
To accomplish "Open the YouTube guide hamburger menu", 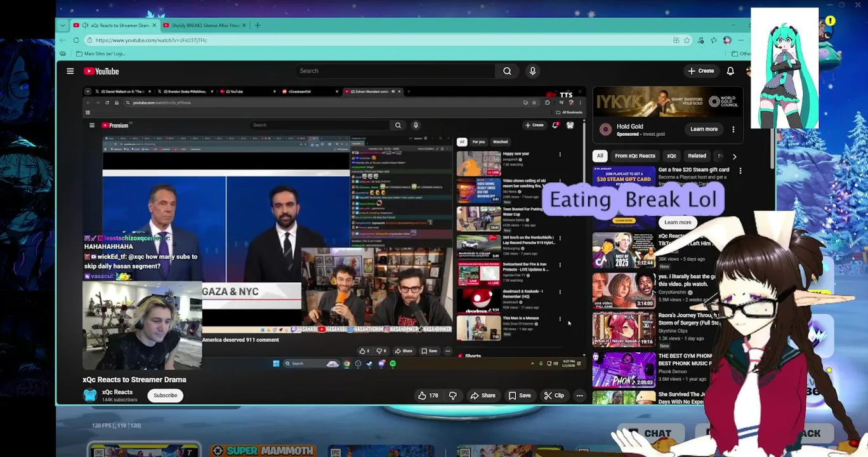I will (70, 71).
